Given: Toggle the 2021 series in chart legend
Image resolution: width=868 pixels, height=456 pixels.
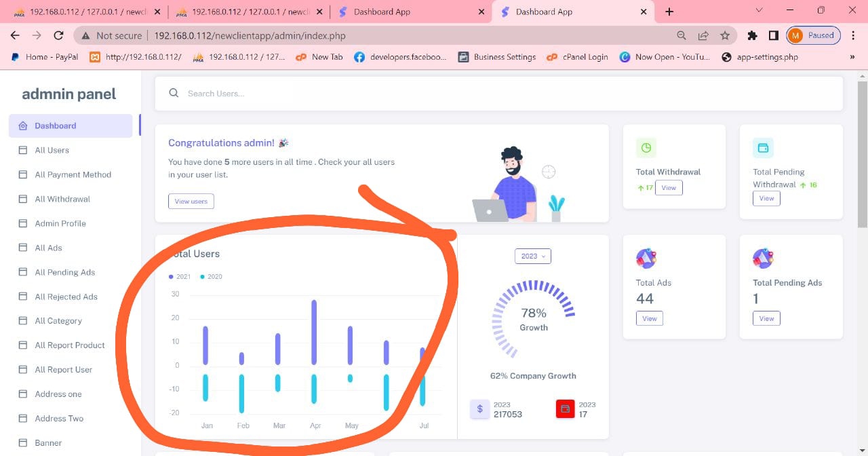Looking at the screenshot, I should pos(180,277).
